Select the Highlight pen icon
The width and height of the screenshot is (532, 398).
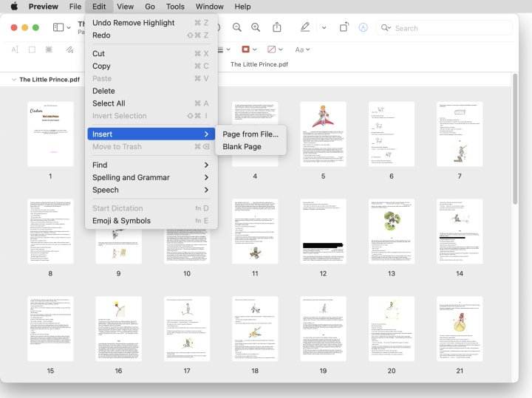pyautogui.click(x=305, y=27)
